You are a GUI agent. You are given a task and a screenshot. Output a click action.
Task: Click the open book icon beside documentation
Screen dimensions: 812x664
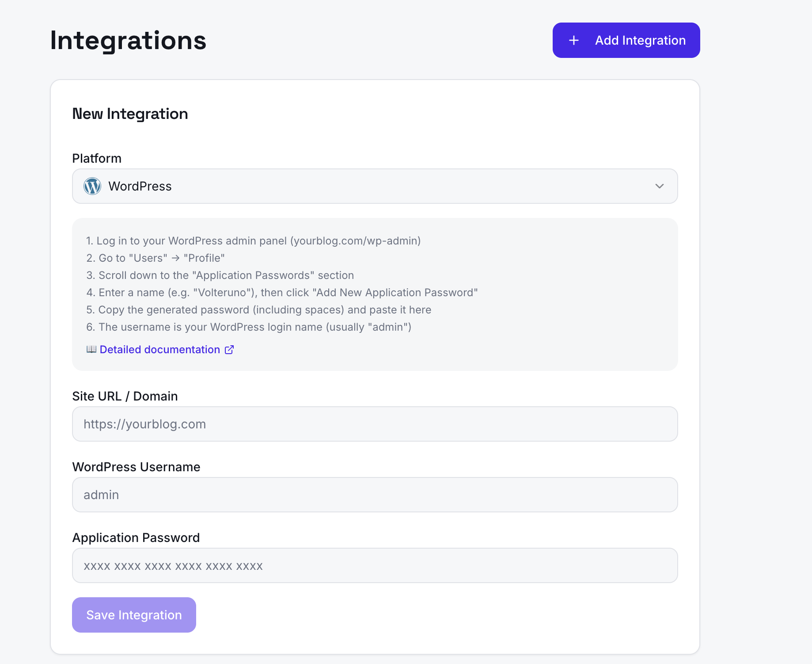pyautogui.click(x=91, y=349)
